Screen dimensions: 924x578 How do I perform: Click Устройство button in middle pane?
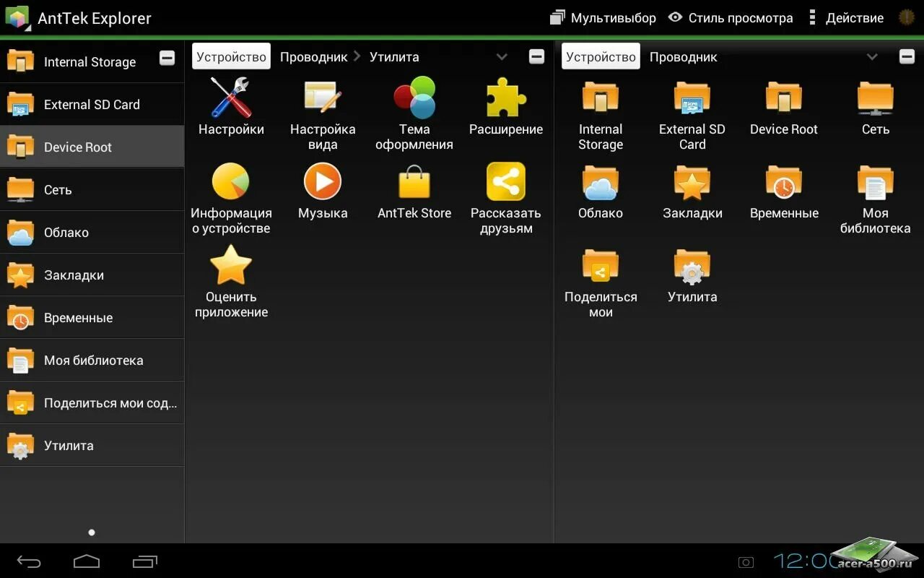[231, 56]
